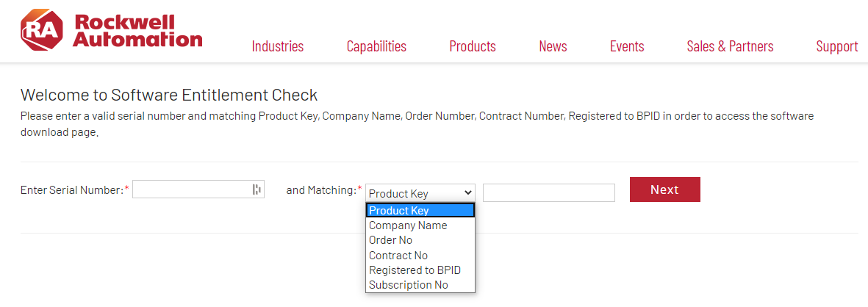Image resolution: width=868 pixels, height=307 pixels.
Task: Click the matching value text box
Action: click(548, 192)
